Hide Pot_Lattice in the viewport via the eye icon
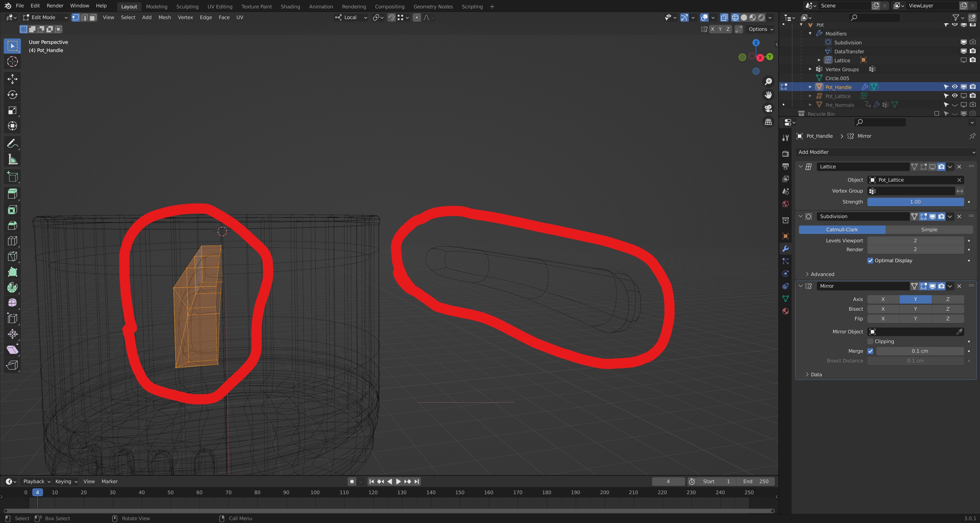 click(955, 96)
